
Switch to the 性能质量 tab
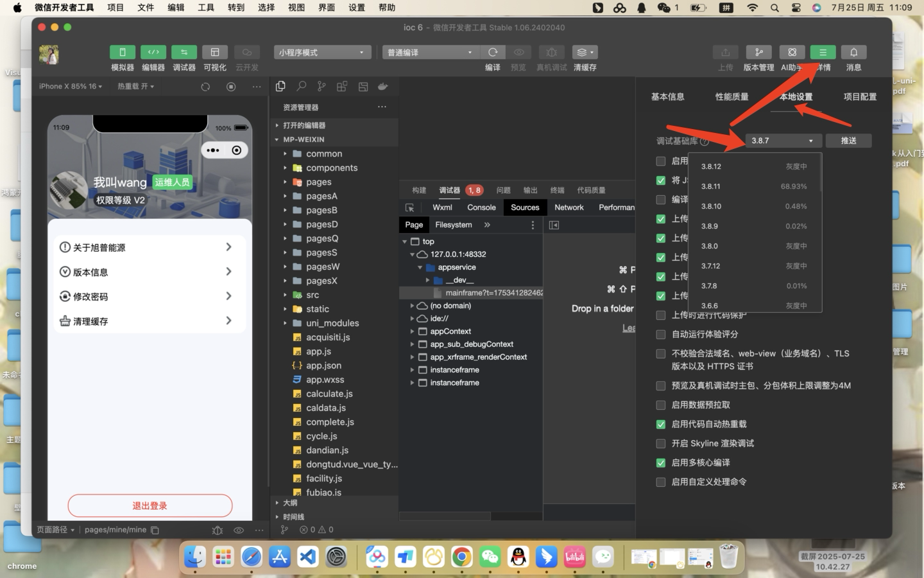click(x=732, y=97)
